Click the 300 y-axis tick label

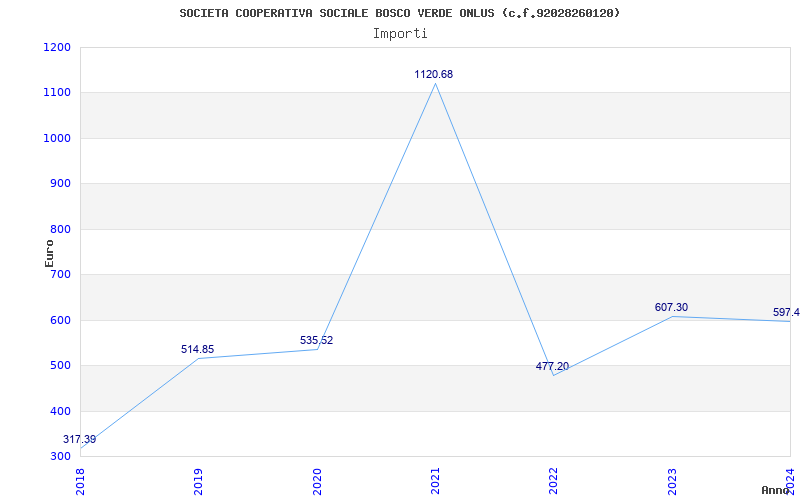point(61,457)
